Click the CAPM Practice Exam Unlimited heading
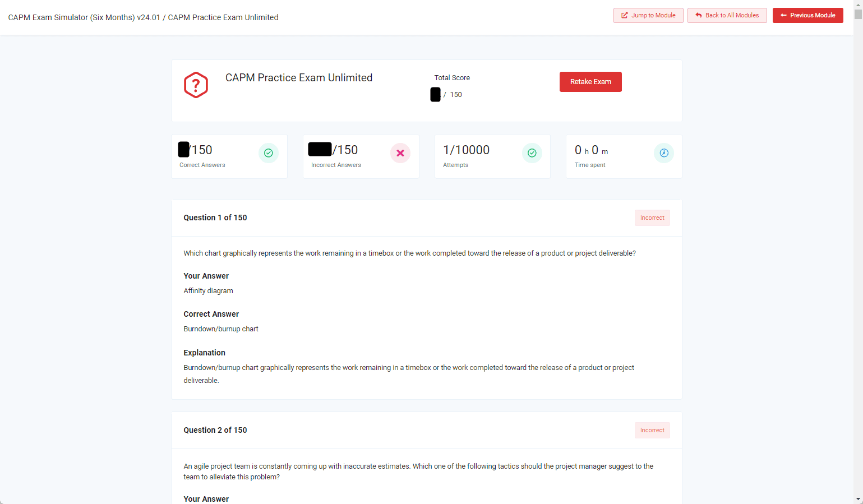This screenshot has width=863, height=504. [x=299, y=78]
